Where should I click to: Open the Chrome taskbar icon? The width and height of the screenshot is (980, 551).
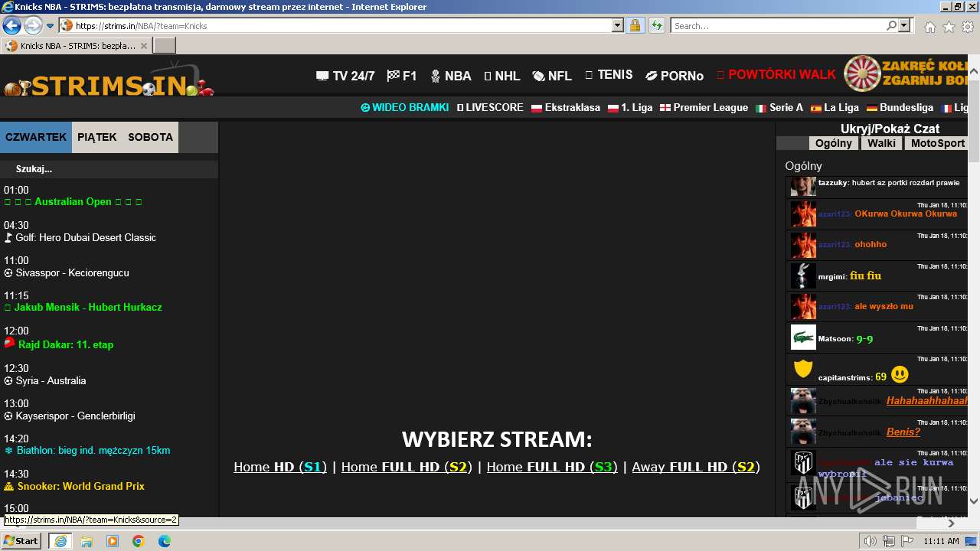139,541
